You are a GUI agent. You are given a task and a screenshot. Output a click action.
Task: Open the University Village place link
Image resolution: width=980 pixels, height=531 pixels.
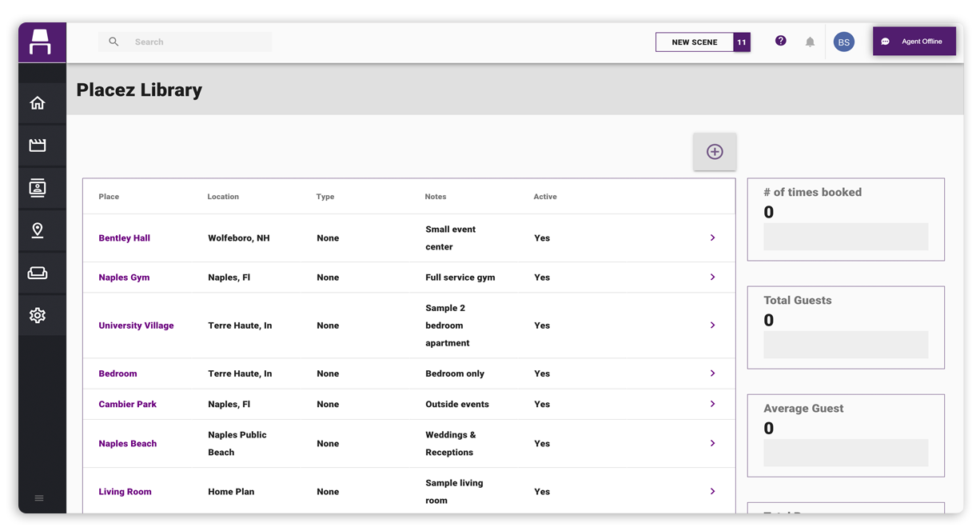[x=136, y=325]
